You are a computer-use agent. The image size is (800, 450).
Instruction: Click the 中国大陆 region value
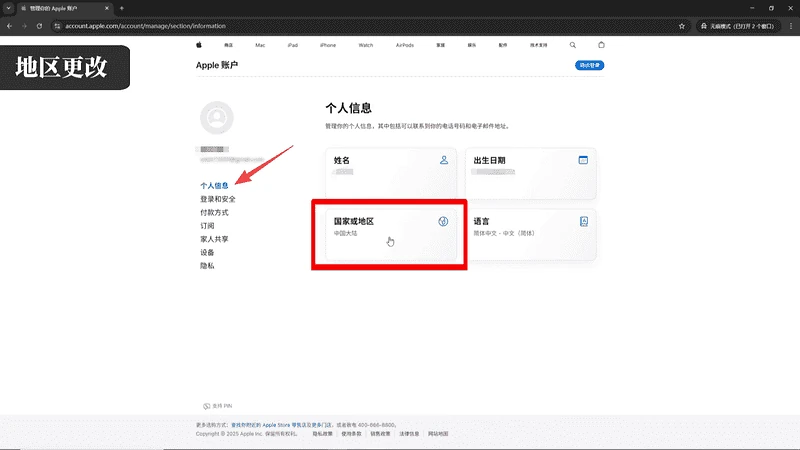point(345,233)
